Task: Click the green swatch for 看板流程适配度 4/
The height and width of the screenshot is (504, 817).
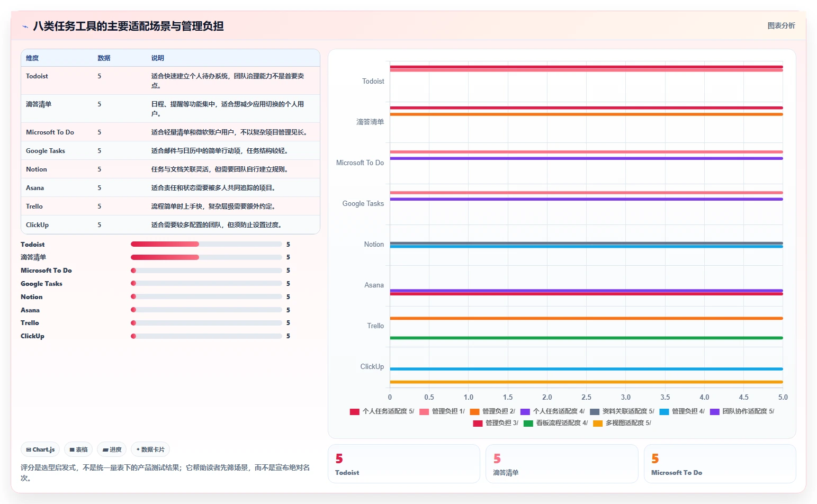Action: click(528, 423)
